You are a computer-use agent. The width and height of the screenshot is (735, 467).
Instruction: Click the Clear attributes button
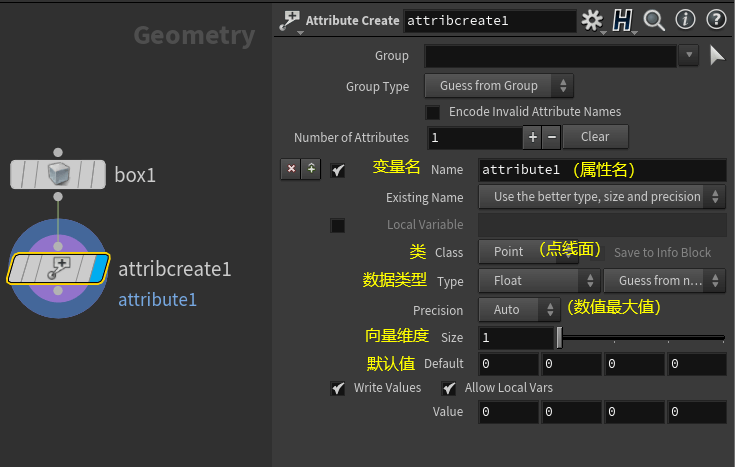pos(595,137)
